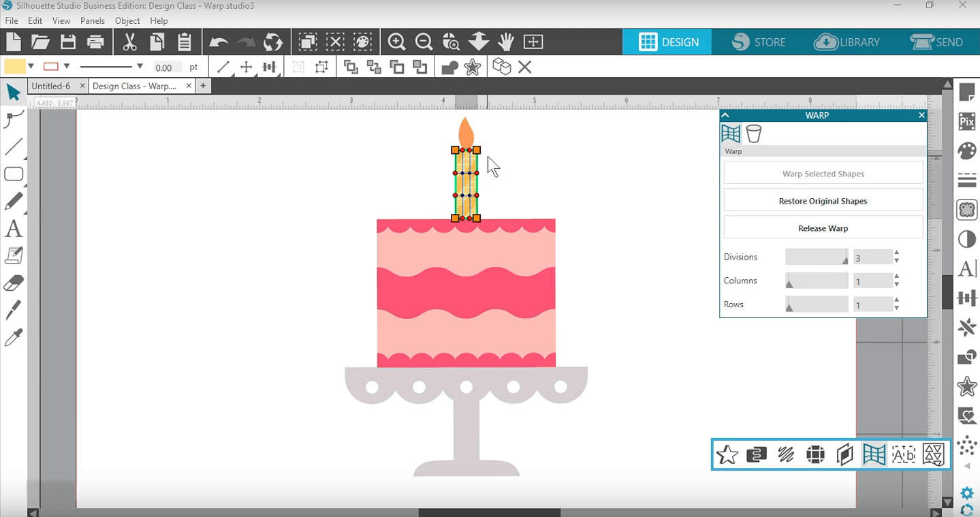Select the Knife tool
This screenshot has width=980, height=517.
[14, 310]
